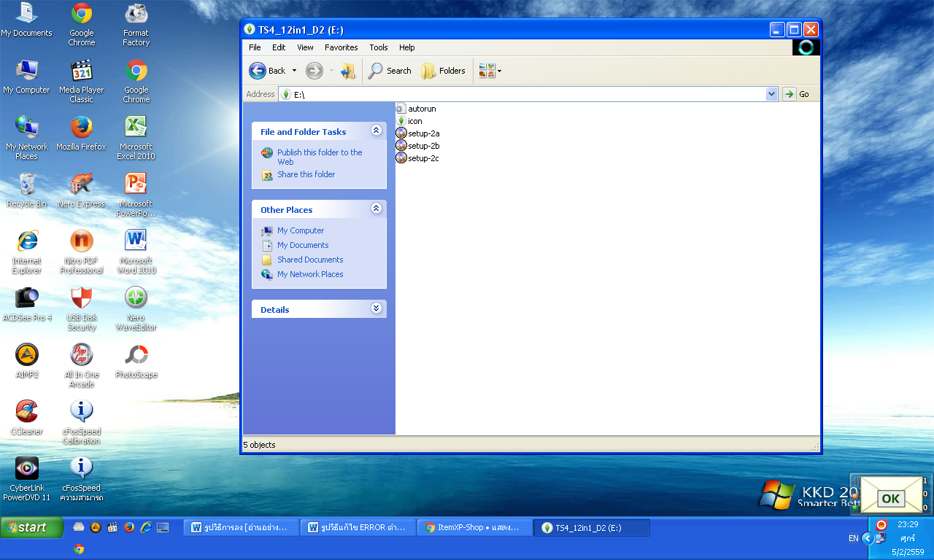This screenshot has width=934, height=560.
Task: Open the Shared Documents link
Action: point(309,260)
